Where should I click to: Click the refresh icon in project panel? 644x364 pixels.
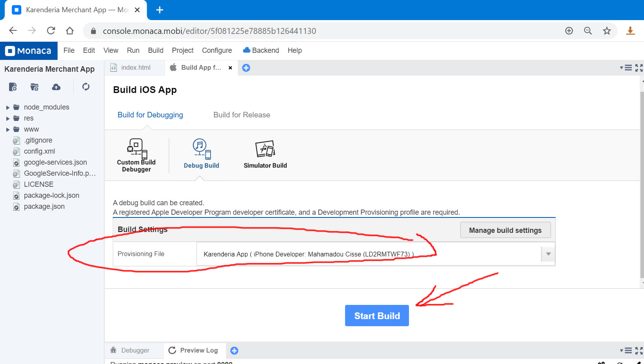86,87
